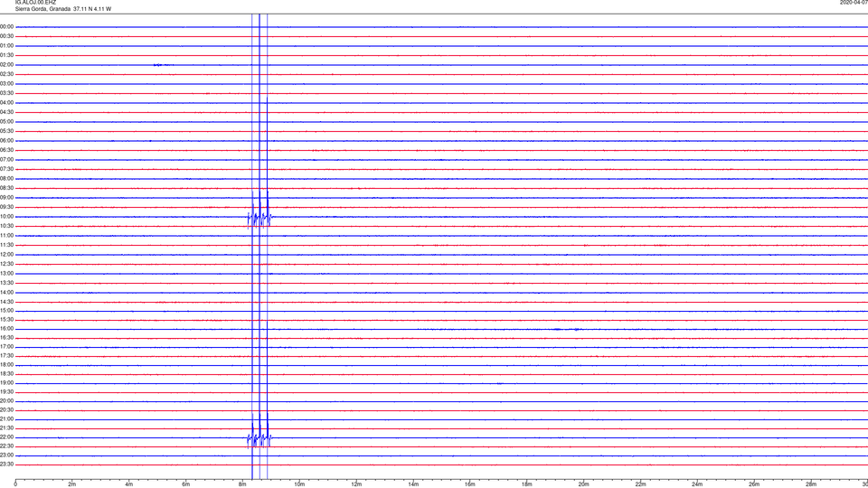This screenshot has width=868, height=488.
Task: Select the 07:30 trace time label
Action: point(6,169)
